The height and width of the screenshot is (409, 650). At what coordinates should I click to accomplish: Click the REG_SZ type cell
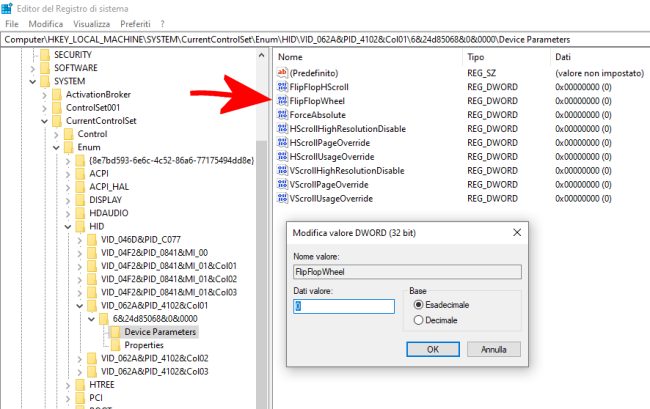click(x=481, y=73)
